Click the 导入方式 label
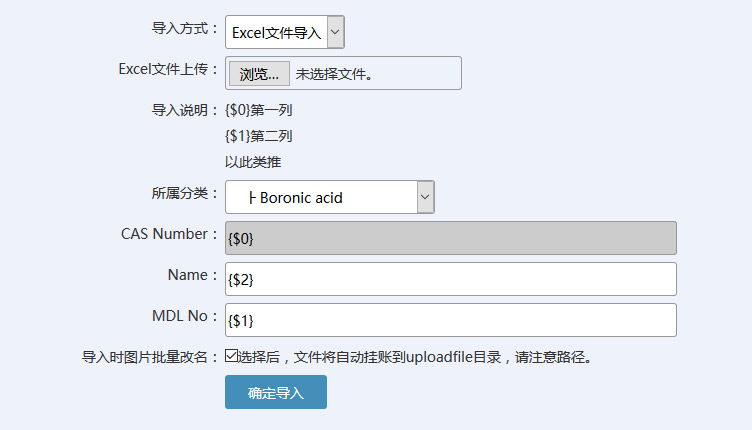Image resolution: width=752 pixels, height=430 pixels. pos(184,28)
